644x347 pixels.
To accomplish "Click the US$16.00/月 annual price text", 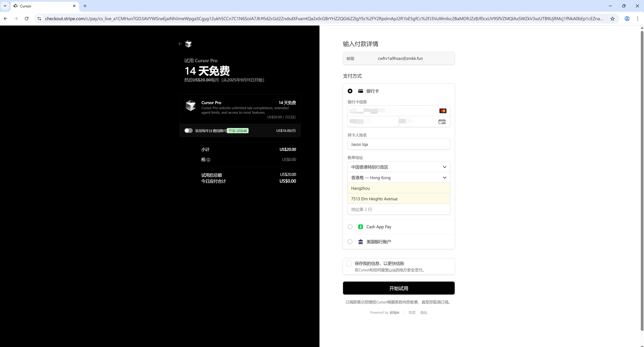I will click(x=286, y=131).
